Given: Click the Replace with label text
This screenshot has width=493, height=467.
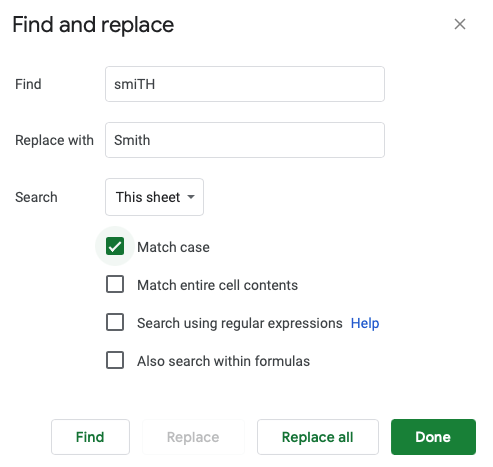Looking at the screenshot, I should tap(54, 140).
